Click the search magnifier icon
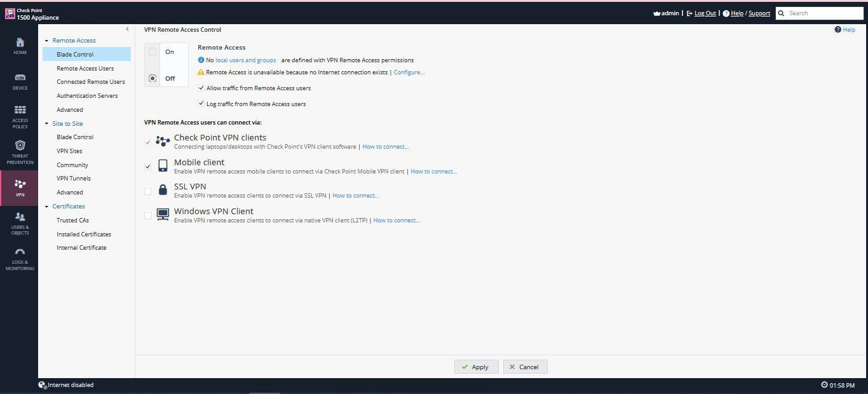The width and height of the screenshot is (868, 394). [x=782, y=13]
